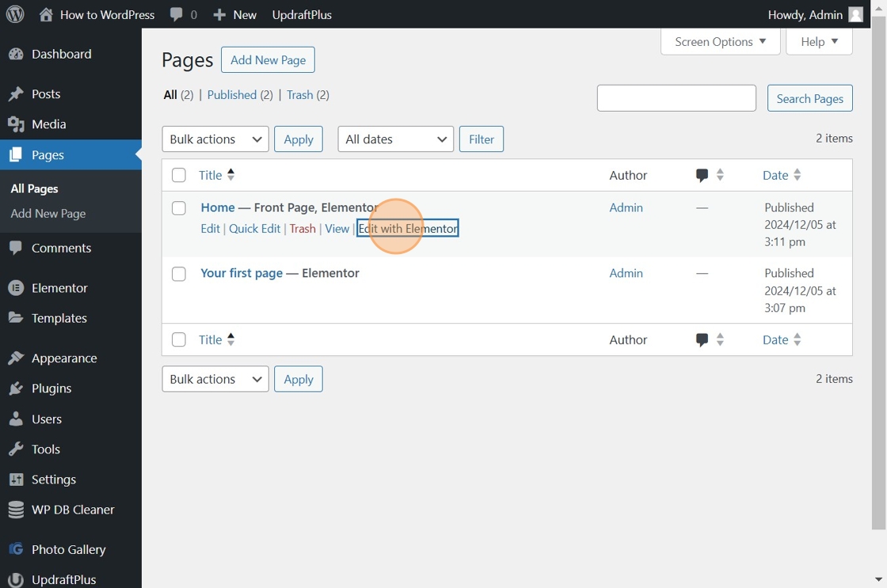The height and width of the screenshot is (588, 887).
Task: Click View link under Home page
Action: pos(337,229)
